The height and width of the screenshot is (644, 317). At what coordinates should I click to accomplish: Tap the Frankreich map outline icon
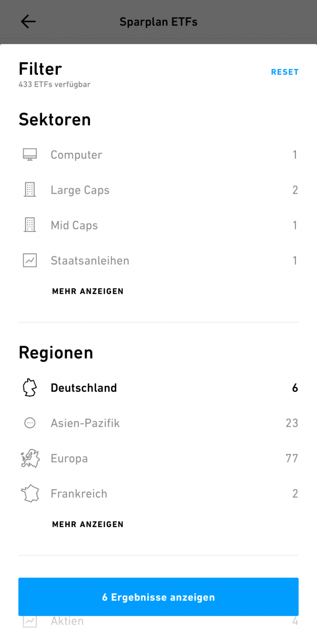(x=30, y=494)
